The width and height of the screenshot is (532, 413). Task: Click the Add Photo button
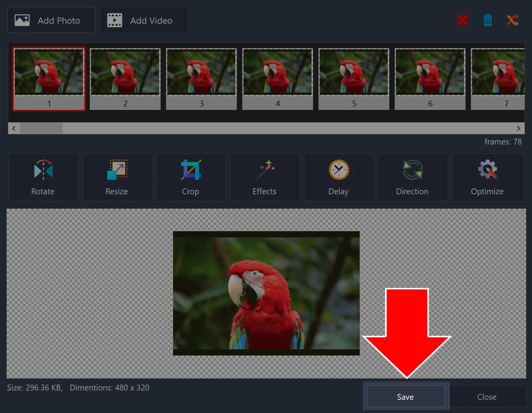51,20
